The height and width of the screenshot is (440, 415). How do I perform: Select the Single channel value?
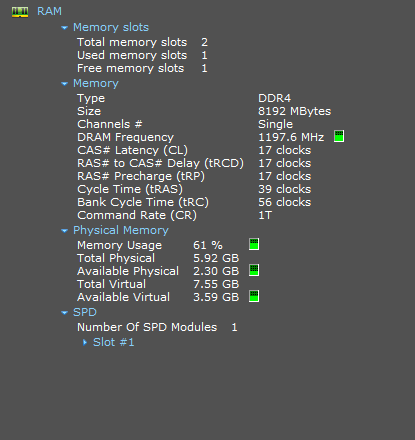276,124
